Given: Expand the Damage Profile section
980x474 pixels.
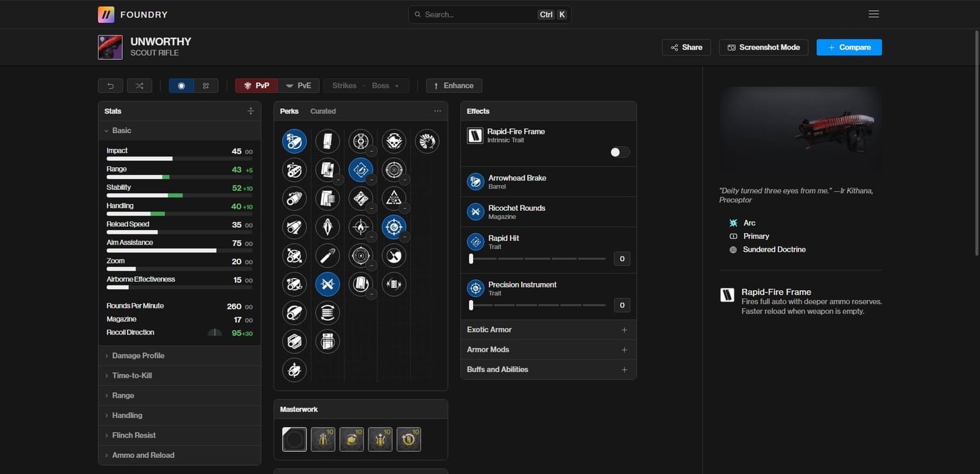Looking at the screenshot, I should pyautogui.click(x=138, y=354).
